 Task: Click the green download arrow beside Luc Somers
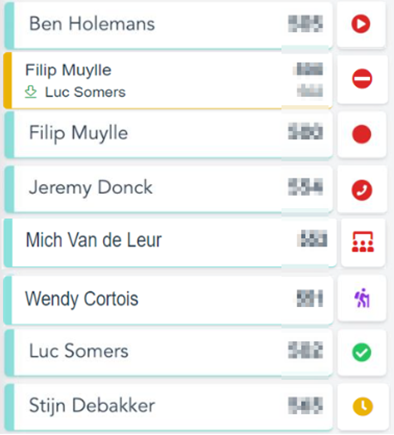31,92
